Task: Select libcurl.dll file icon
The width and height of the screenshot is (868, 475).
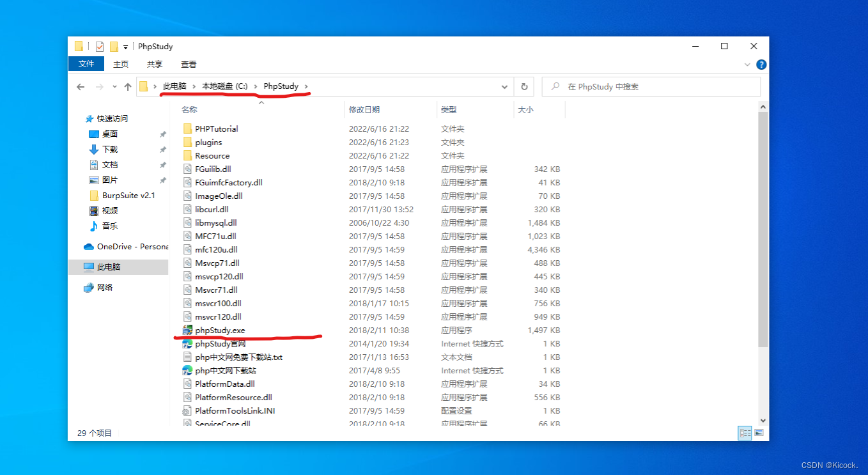Action: pos(187,209)
